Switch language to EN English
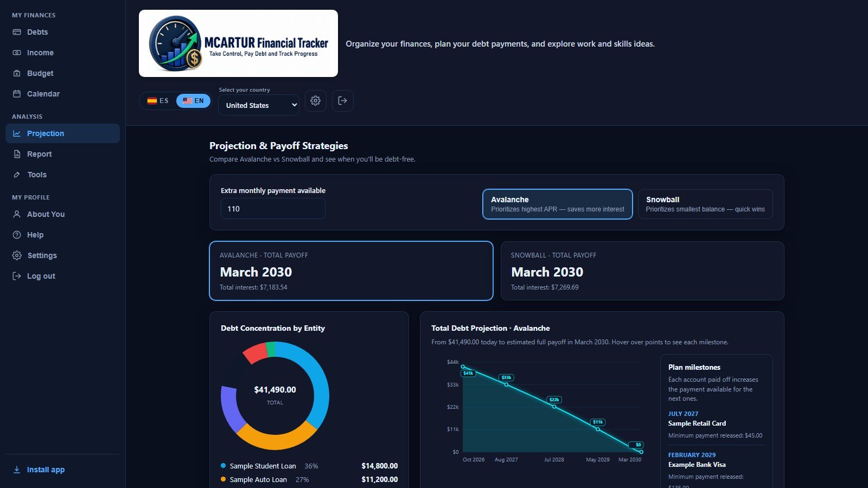Screen dimensions: 868x488 tap(193, 101)
